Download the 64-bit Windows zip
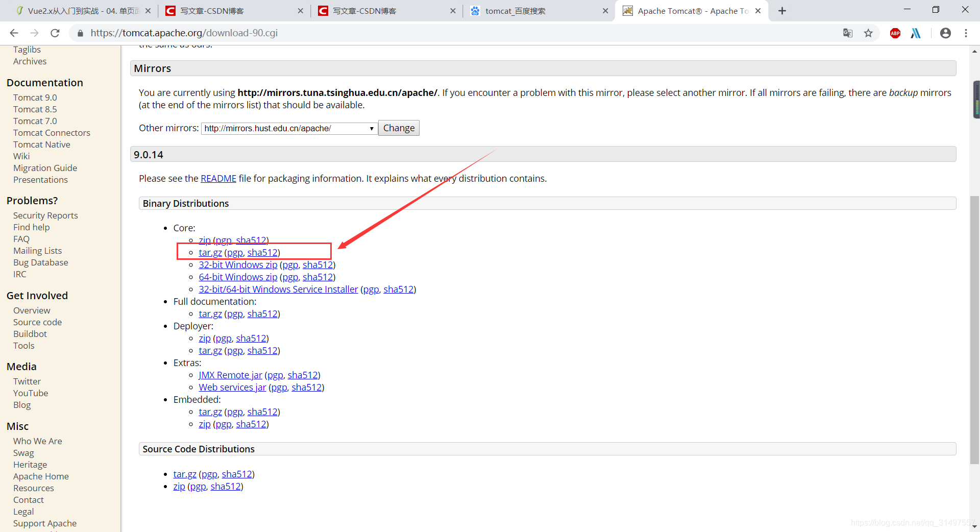 click(238, 277)
